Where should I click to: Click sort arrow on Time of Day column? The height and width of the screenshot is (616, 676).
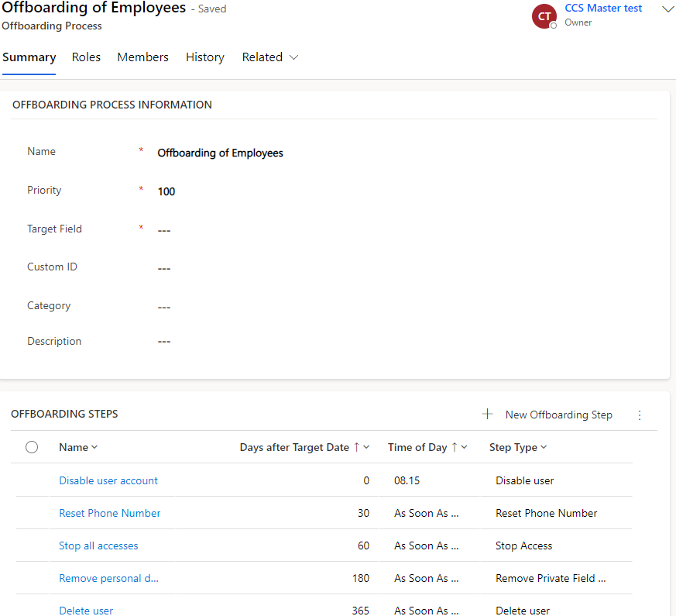[x=455, y=447]
